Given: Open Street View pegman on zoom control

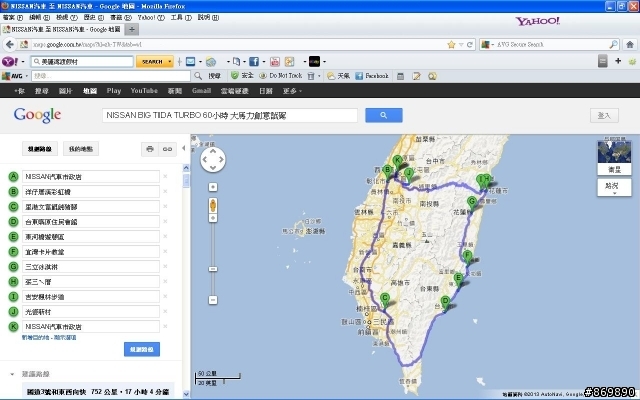Looking at the screenshot, I should [x=213, y=205].
